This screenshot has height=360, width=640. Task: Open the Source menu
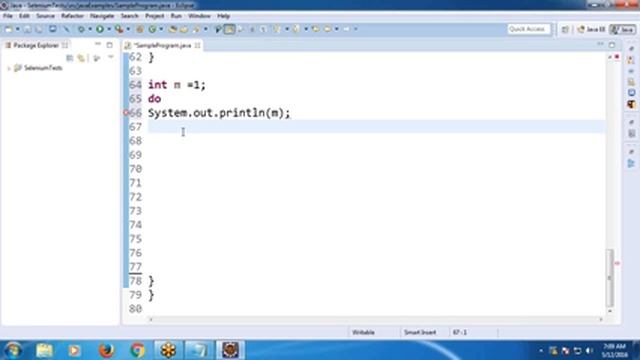[45, 16]
